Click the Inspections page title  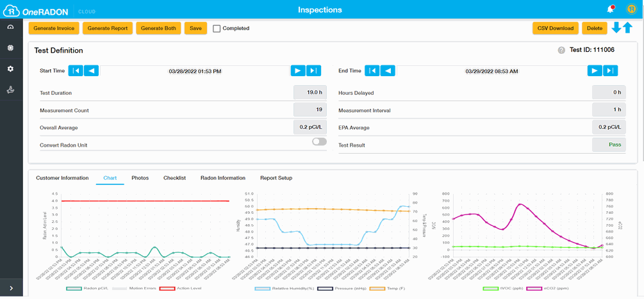click(320, 10)
